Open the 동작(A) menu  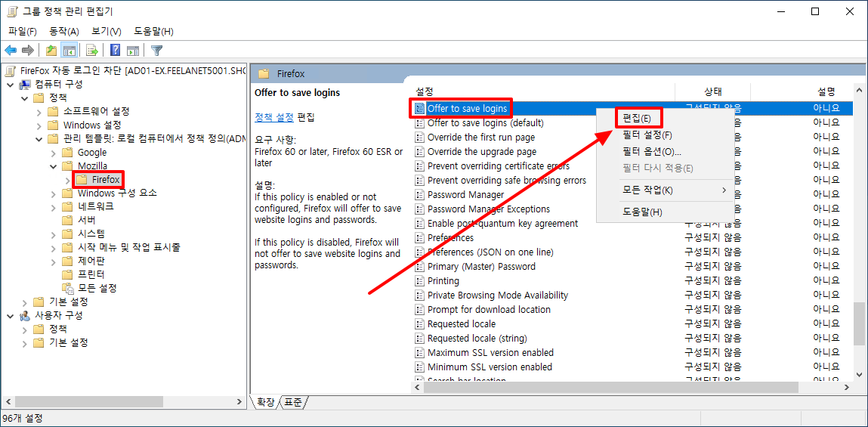click(64, 32)
